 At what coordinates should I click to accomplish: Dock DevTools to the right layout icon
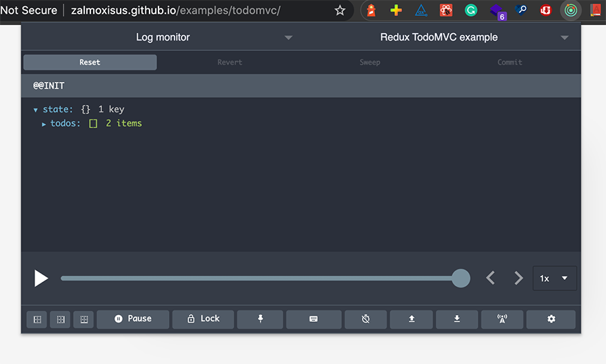click(60, 319)
